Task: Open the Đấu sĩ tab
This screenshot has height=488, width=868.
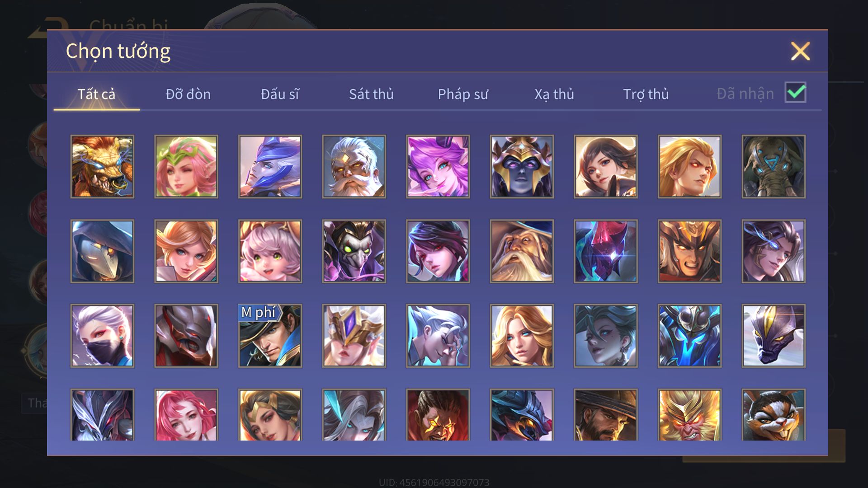Action: point(280,94)
